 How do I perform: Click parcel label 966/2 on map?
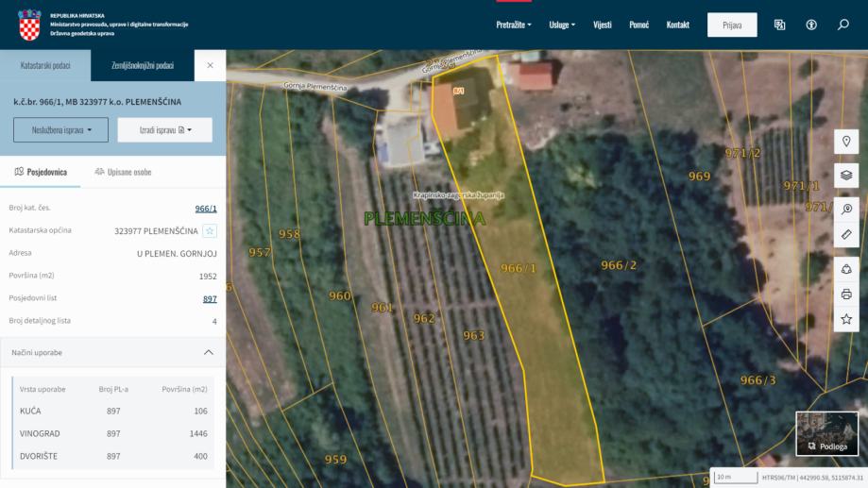(x=619, y=265)
